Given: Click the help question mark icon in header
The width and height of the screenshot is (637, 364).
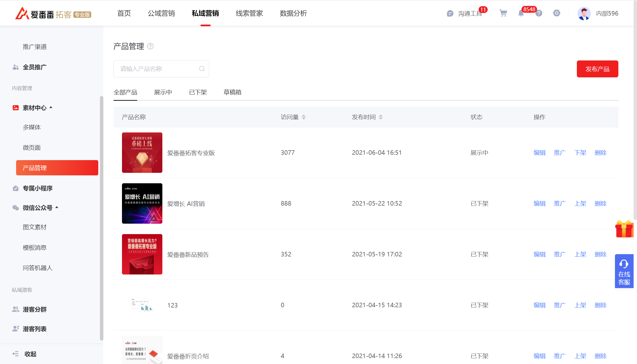Looking at the screenshot, I should (x=539, y=13).
